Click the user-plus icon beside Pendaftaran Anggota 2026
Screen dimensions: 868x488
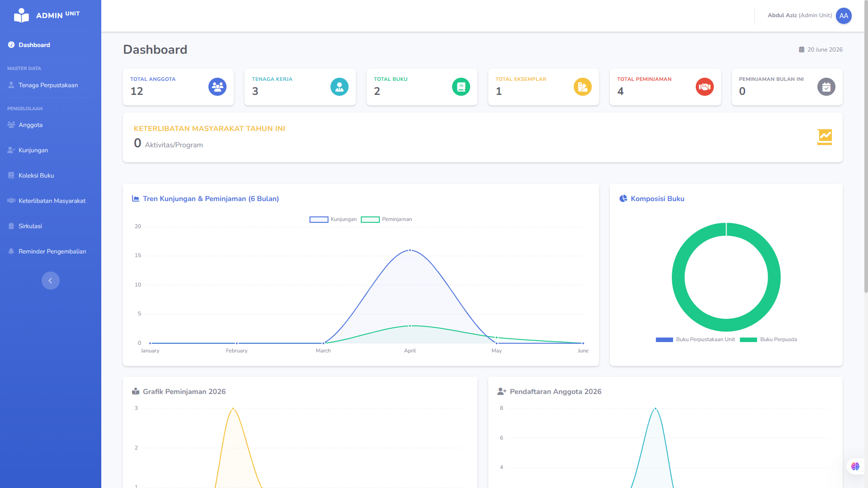[x=502, y=391]
